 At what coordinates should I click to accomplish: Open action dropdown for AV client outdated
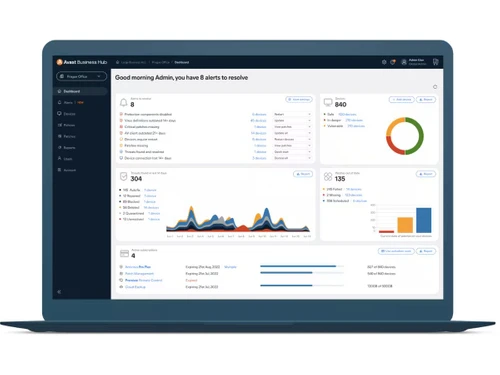click(292, 133)
